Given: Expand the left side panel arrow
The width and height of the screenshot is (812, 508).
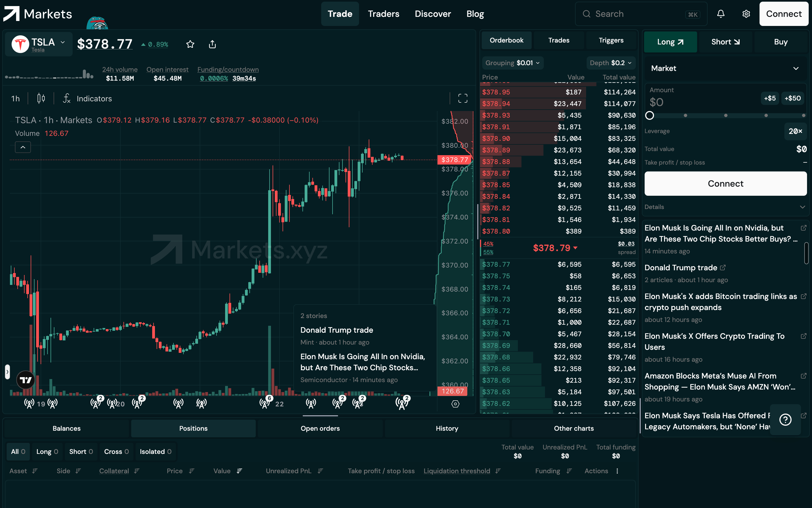Looking at the screenshot, I should click(7, 372).
